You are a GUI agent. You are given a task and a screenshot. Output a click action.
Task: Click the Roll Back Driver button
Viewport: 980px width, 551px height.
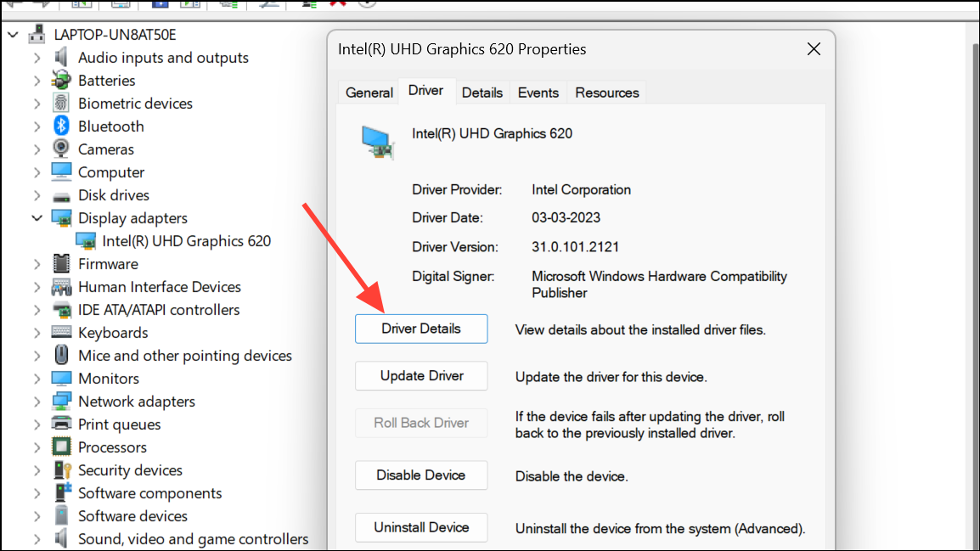click(421, 423)
